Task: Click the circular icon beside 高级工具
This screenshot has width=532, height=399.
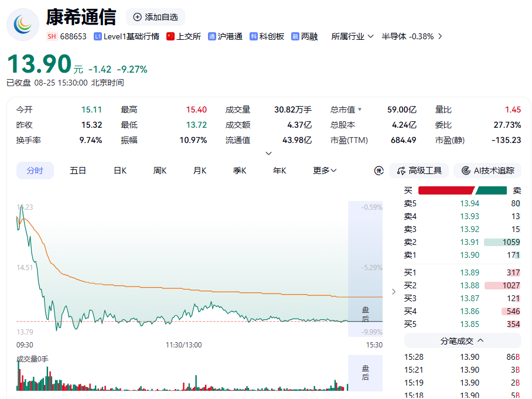Action: pos(378,170)
